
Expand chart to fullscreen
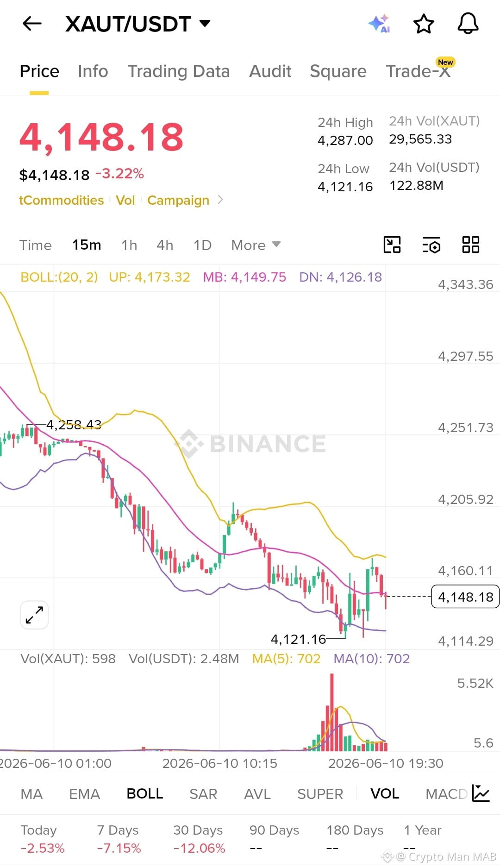click(x=35, y=615)
